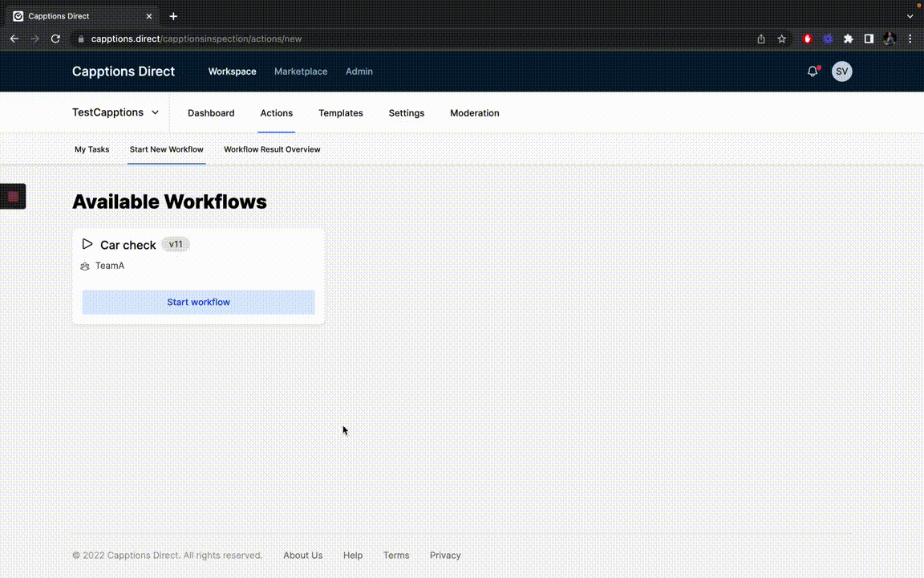Click the browser forward arrow
This screenshot has height=578, width=924.
(x=34, y=39)
